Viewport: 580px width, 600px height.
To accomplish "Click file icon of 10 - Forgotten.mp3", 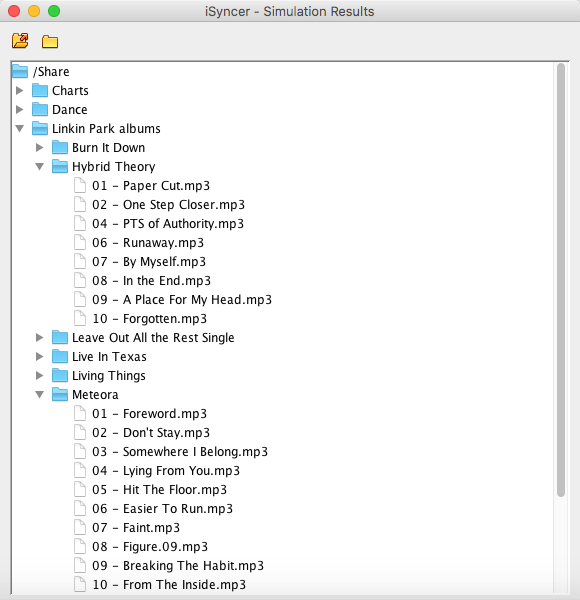I will point(80,318).
